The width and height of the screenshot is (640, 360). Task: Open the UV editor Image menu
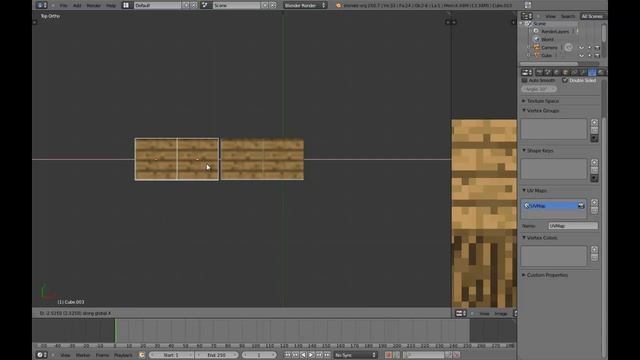501,314
